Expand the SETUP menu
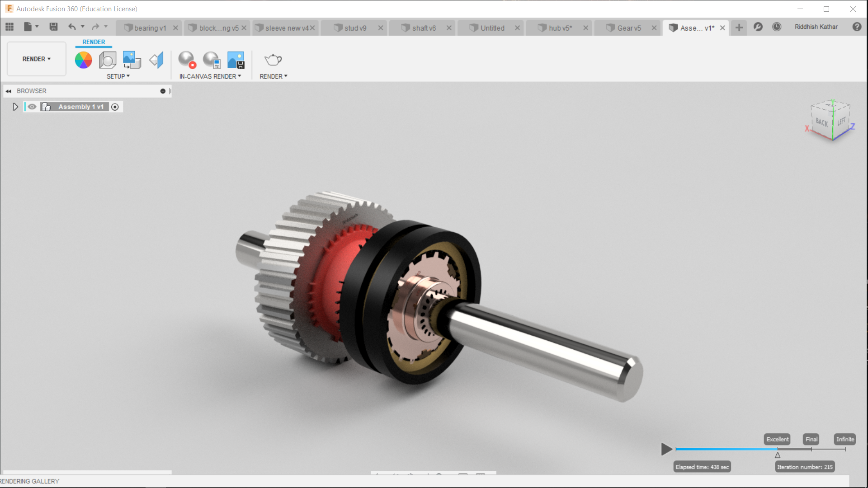The image size is (868, 488). tap(118, 76)
